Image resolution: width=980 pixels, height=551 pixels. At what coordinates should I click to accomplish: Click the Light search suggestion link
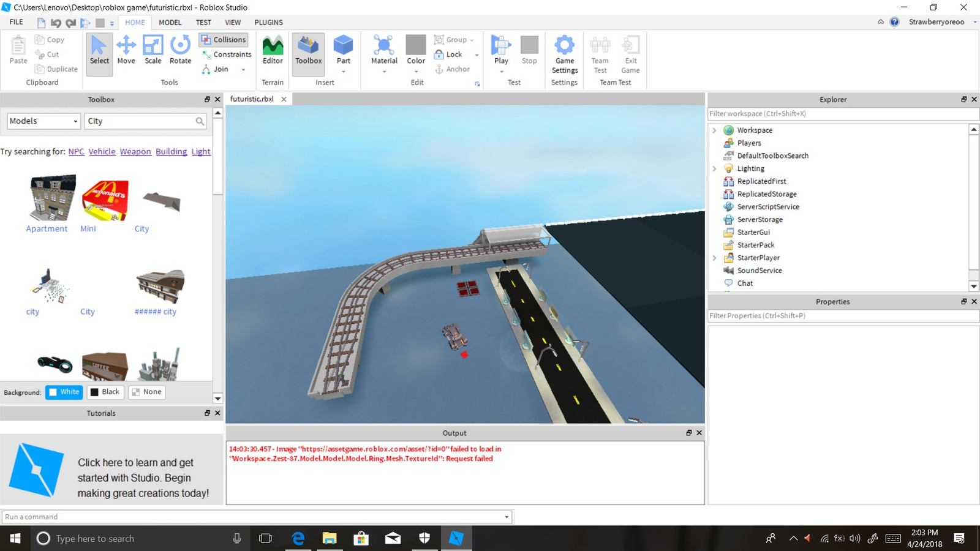201,152
